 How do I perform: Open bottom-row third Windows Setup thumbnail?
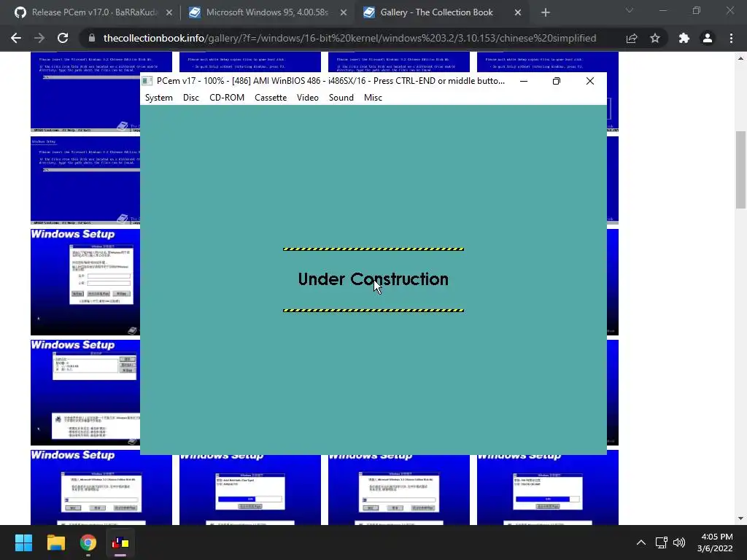coord(399,490)
